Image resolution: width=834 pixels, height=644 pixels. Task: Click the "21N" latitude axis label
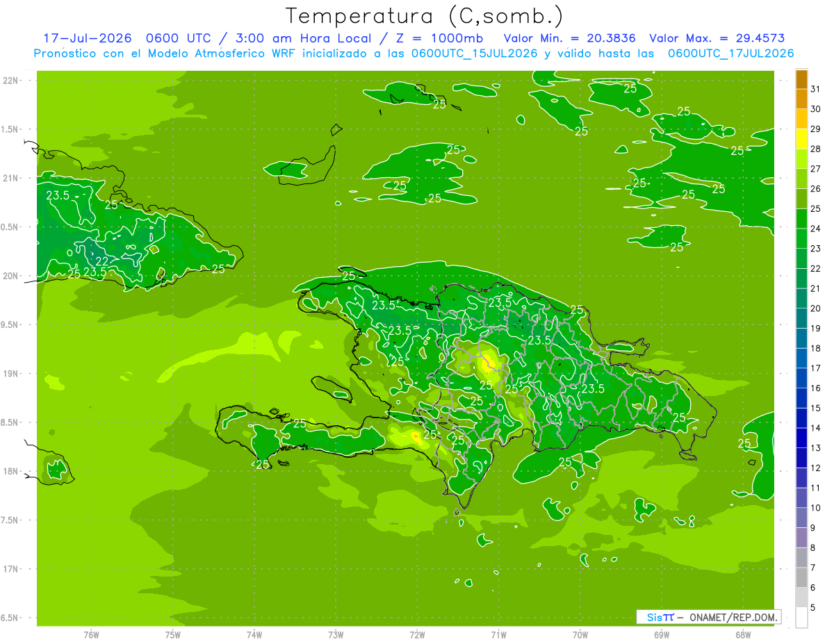point(10,179)
